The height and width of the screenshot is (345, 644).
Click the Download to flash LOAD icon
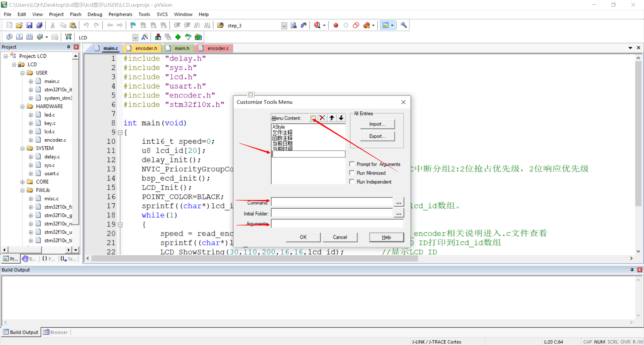pos(68,37)
